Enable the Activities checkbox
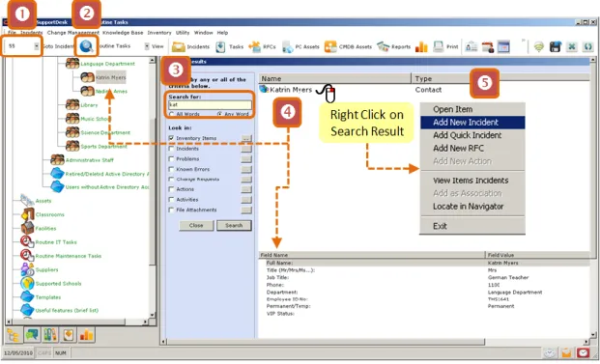Screen dimensions: 600x364 click(x=171, y=200)
